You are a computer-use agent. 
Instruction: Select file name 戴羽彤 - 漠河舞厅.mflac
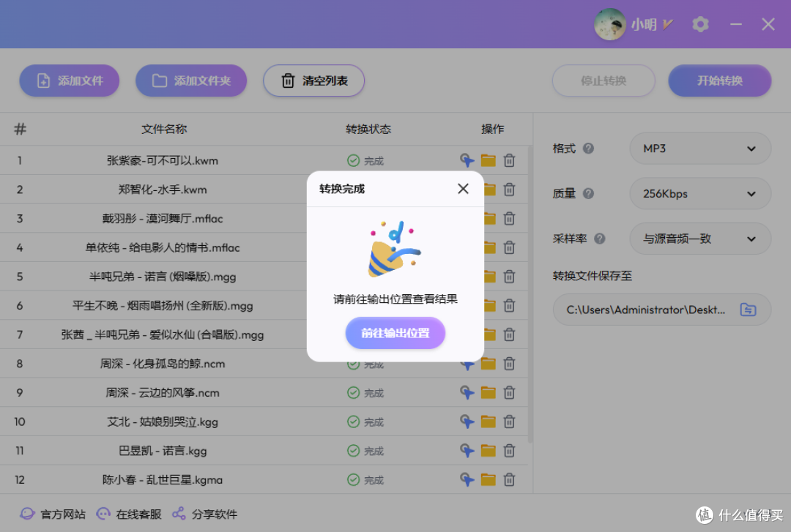point(163,218)
